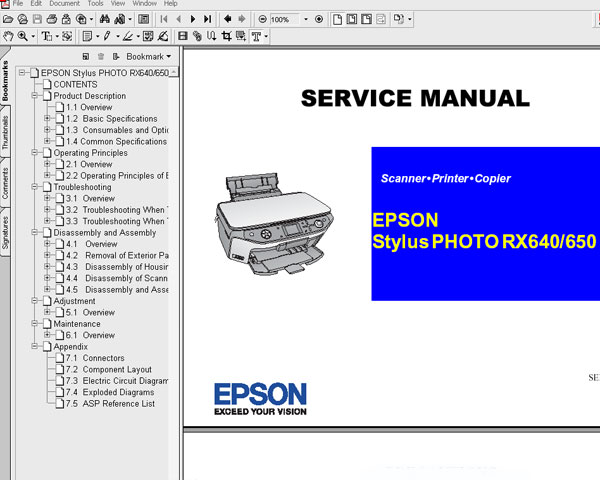Viewport: 600px width, 480px height.
Task: Go to the first page
Action: 164,19
